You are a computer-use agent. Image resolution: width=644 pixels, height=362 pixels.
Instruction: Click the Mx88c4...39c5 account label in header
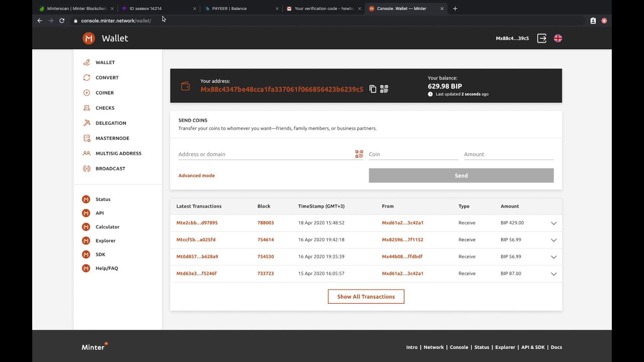click(x=512, y=38)
